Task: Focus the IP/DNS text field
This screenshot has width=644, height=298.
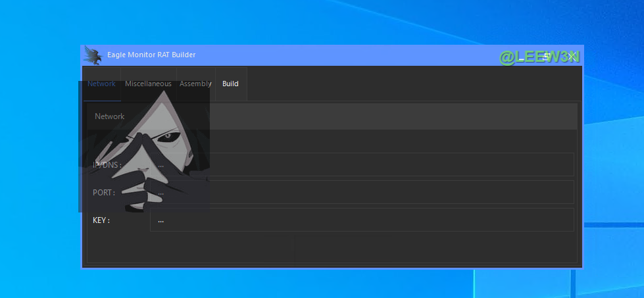Action: point(362,165)
